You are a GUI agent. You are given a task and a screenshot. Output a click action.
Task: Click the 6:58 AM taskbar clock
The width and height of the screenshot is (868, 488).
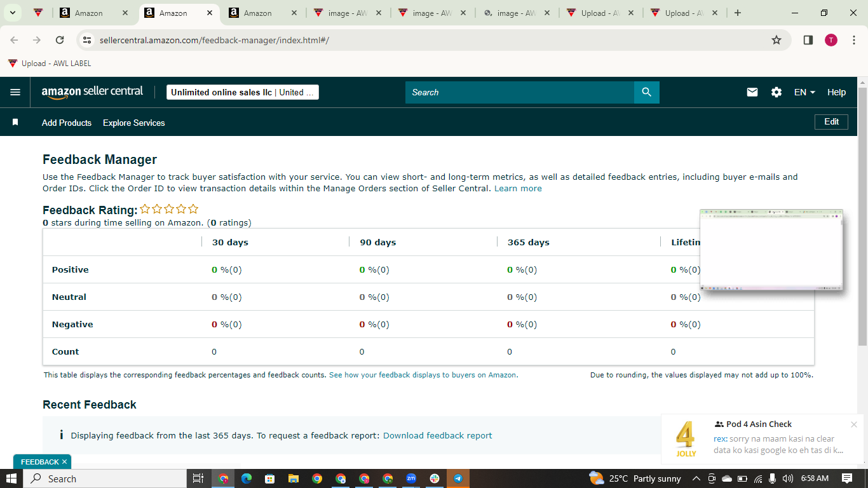tap(815, 478)
